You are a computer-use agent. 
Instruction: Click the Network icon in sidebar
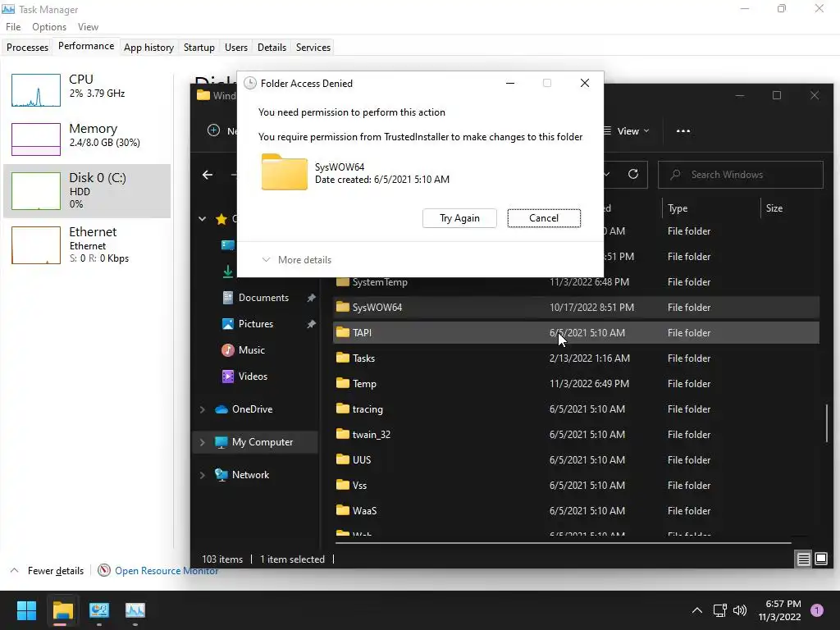(221, 475)
